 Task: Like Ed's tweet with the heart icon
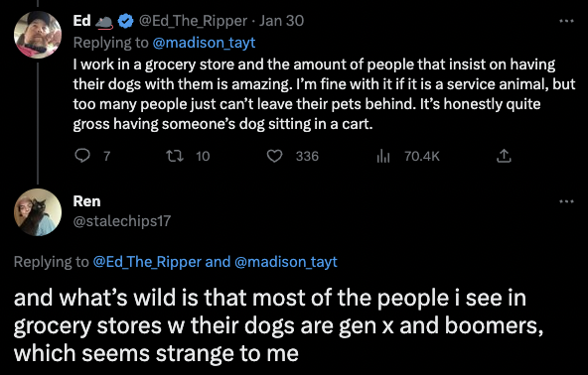(274, 156)
